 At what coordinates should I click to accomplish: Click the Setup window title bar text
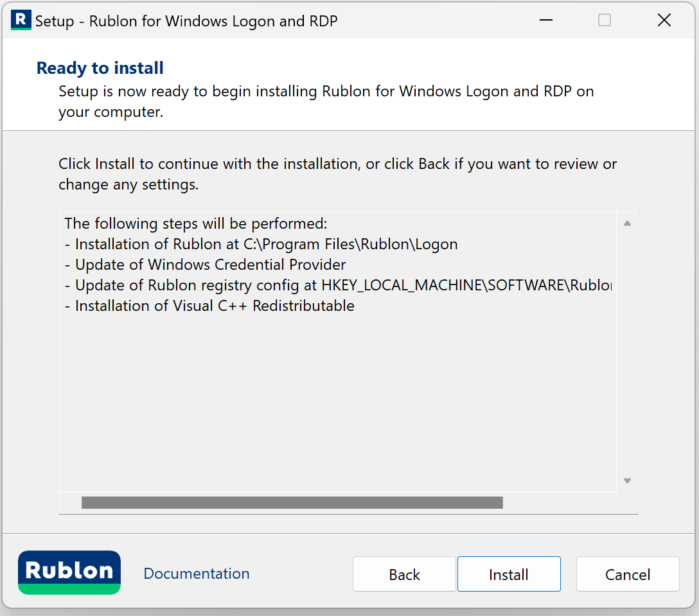coord(186,21)
